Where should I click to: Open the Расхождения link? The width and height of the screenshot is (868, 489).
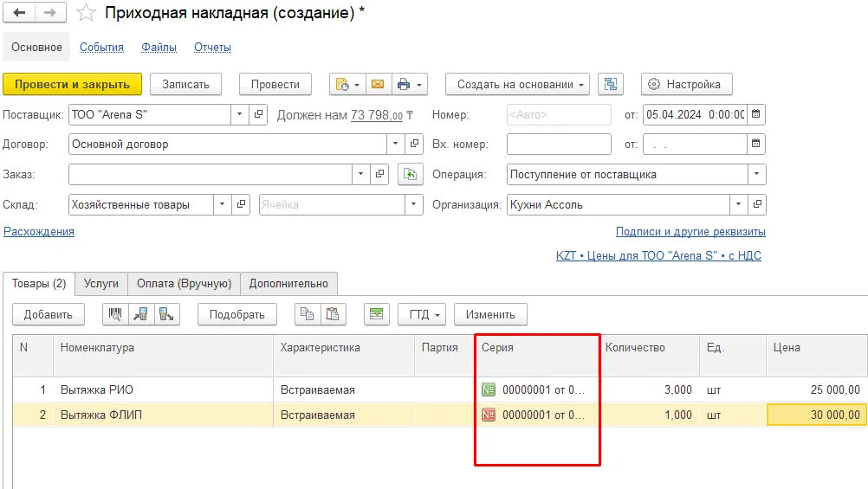point(39,231)
